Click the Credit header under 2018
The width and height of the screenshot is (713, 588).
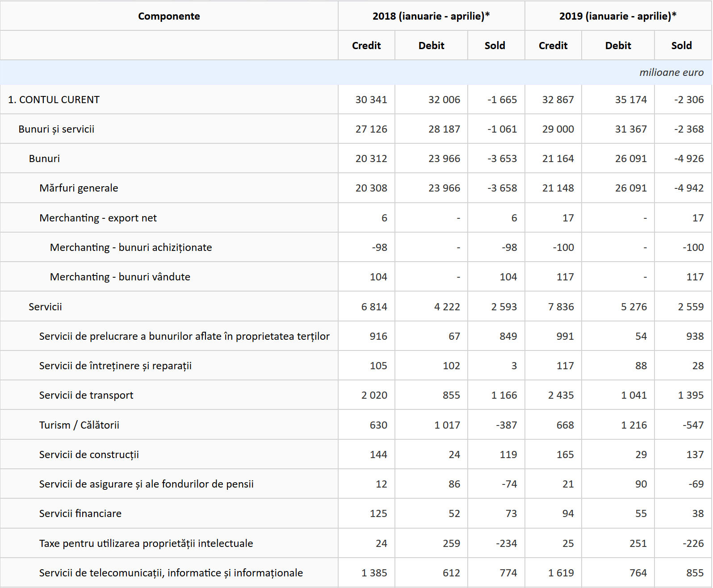pos(366,46)
